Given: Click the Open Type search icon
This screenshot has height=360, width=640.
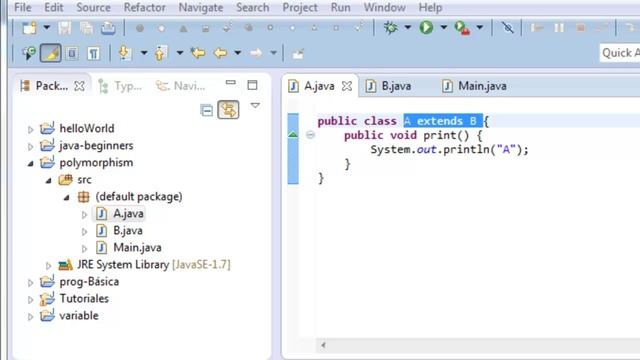Looking at the screenshot, I should coord(29,53).
